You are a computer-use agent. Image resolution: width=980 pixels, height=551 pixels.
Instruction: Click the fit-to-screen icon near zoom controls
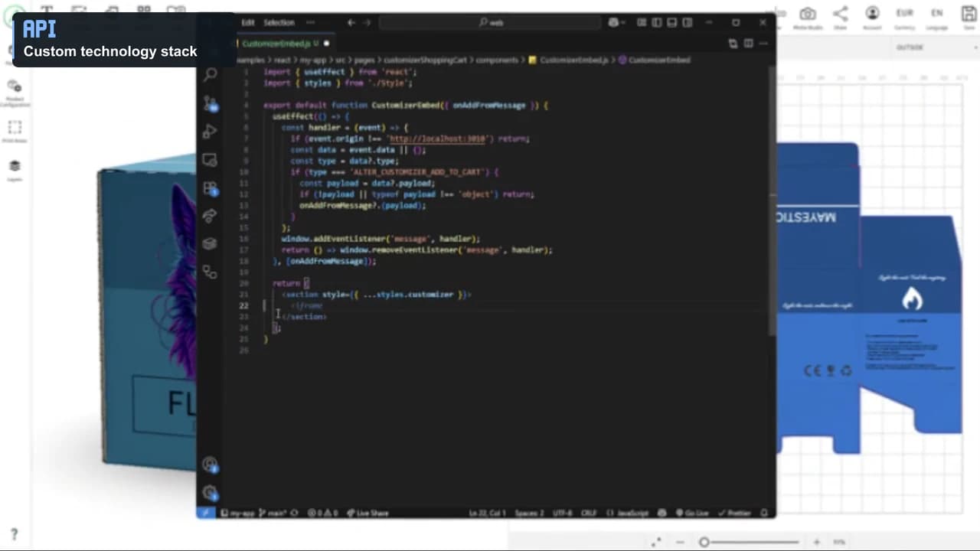656,542
